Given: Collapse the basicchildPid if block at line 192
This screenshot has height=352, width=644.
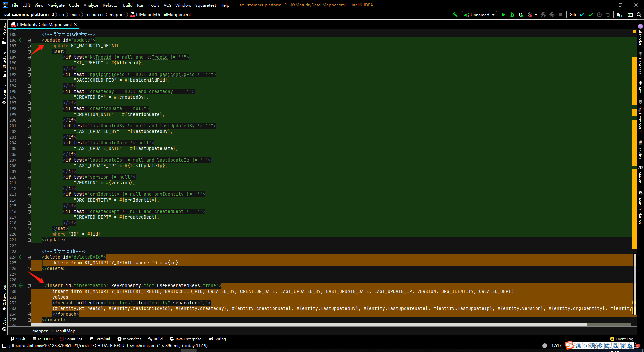Looking at the screenshot, I should (29, 75).
